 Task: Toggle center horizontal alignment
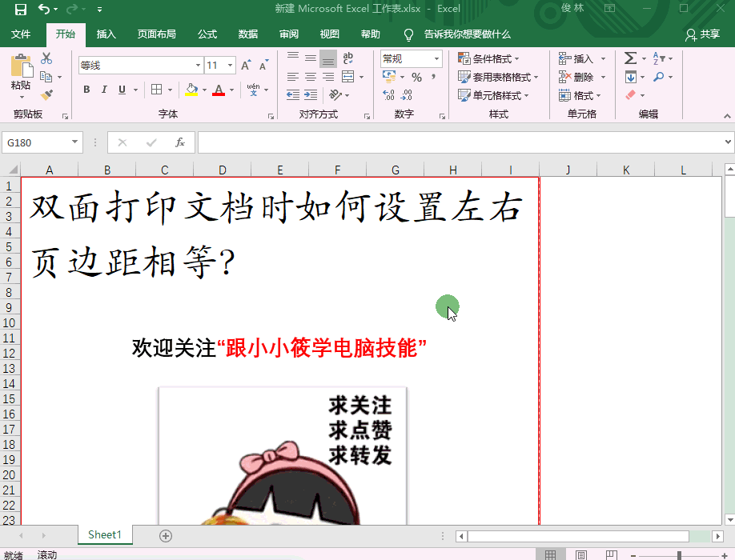pos(311,77)
